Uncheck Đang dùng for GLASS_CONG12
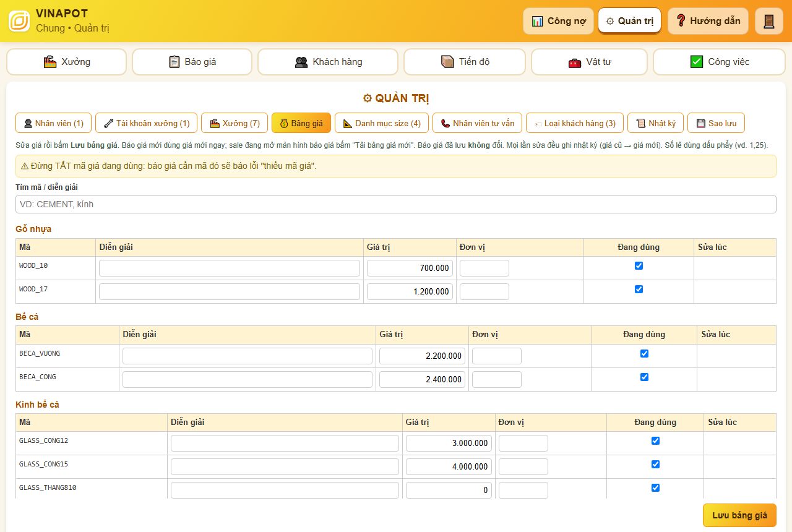792x532 pixels. pos(655,441)
